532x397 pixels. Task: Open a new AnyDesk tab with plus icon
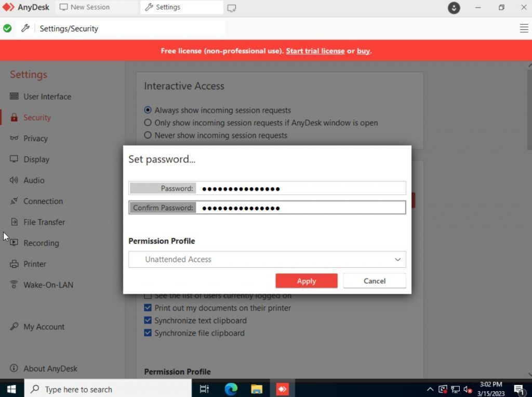[231, 7]
